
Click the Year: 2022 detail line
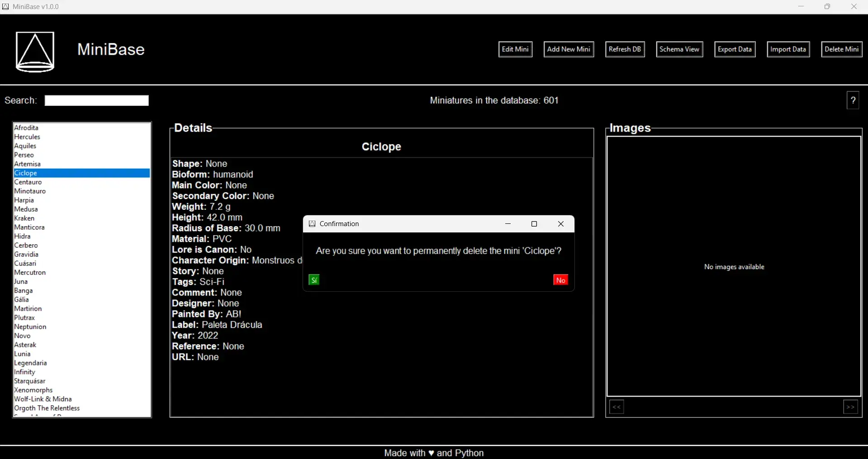point(195,336)
